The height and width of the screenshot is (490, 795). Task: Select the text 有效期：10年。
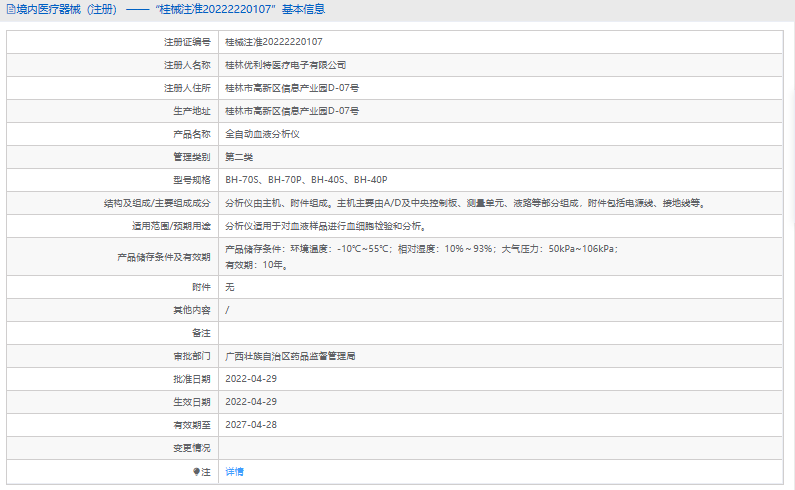pyautogui.click(x=257, y=265)
